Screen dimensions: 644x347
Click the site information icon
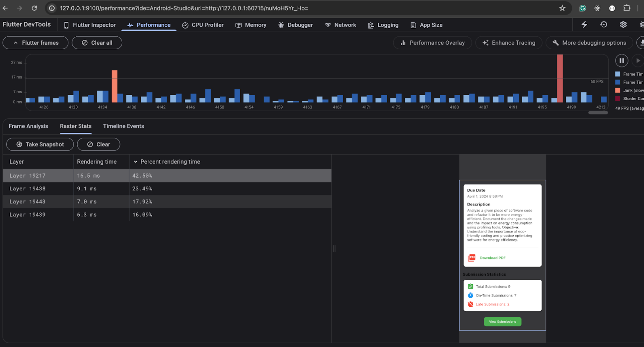point(52,8)
